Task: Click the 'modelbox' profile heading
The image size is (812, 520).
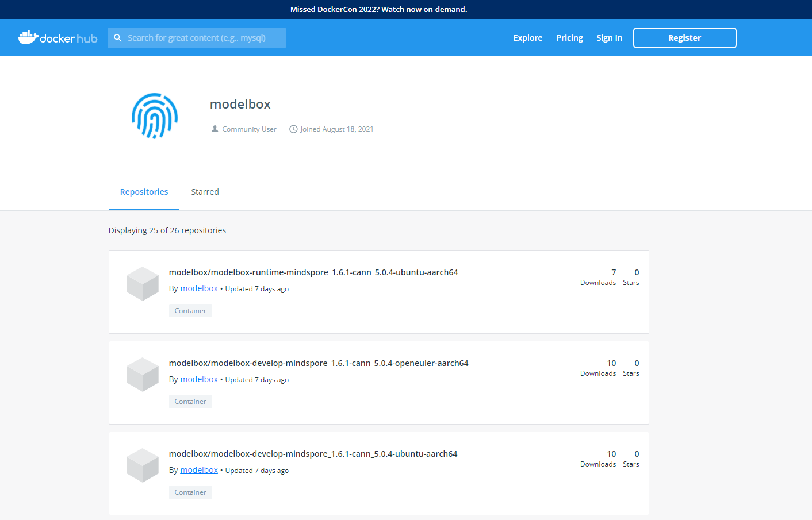Action: point(240,104)
